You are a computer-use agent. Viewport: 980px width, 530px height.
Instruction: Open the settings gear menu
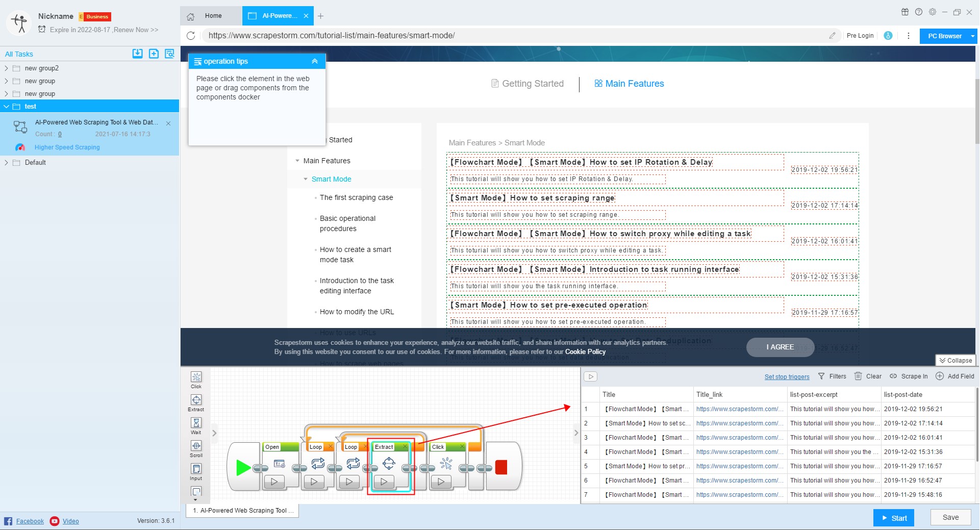pyautogui.click(x=933, y=12)
